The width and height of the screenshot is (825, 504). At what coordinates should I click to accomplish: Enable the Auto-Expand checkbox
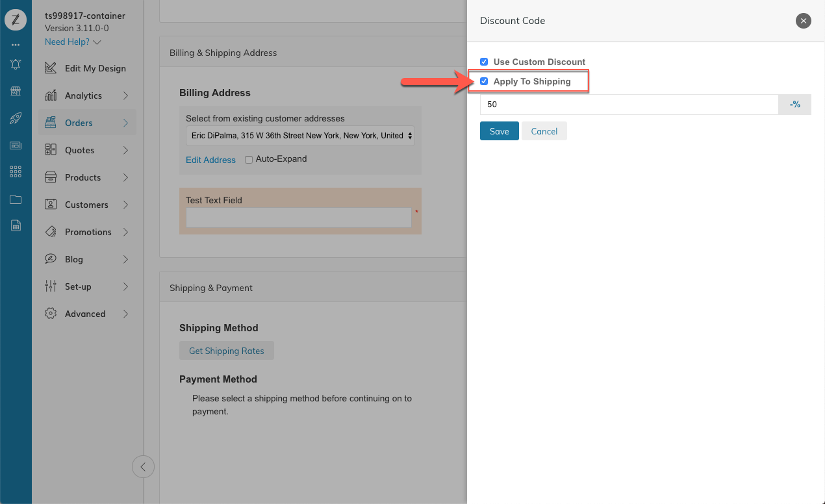coord(249,159)
